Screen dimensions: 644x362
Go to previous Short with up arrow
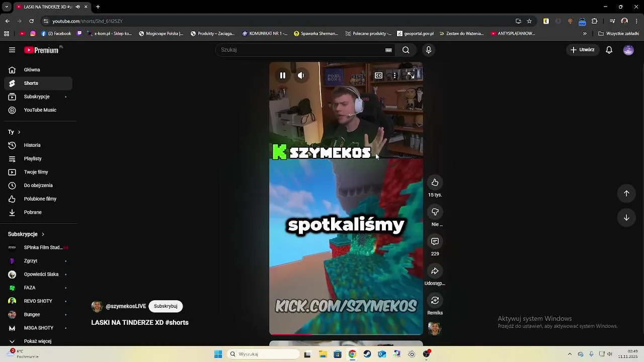pos(626,194)
